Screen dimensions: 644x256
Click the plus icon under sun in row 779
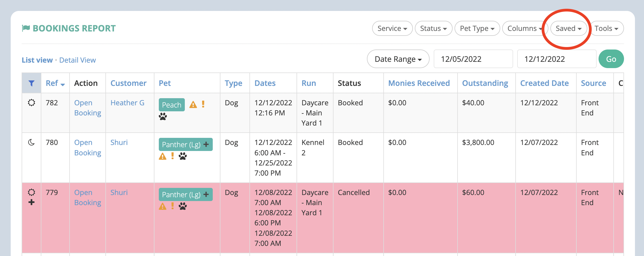click(x=31, y=202)
